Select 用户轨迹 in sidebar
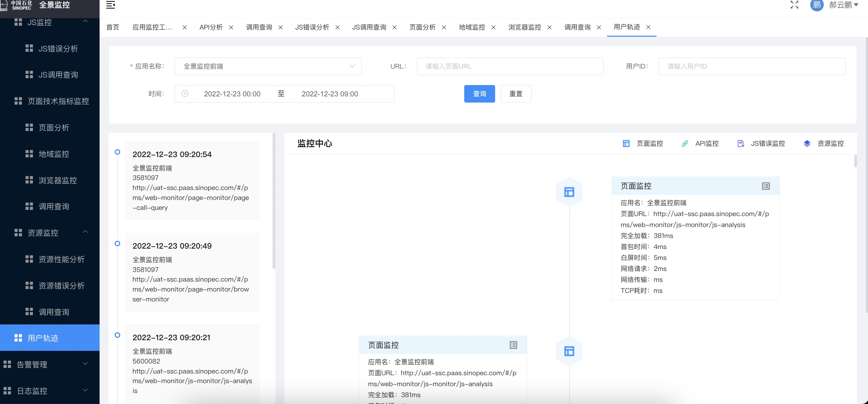 click(x=50, y=338)
